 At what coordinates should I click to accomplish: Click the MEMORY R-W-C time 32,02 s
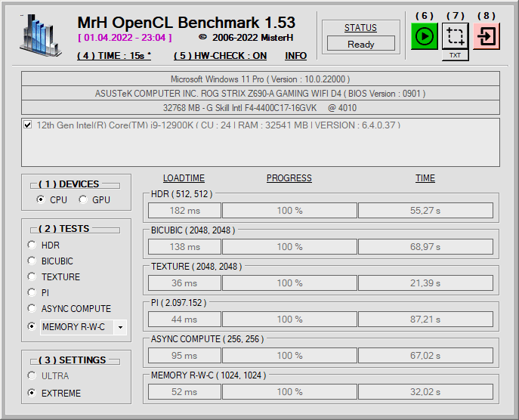coord(425,392)
